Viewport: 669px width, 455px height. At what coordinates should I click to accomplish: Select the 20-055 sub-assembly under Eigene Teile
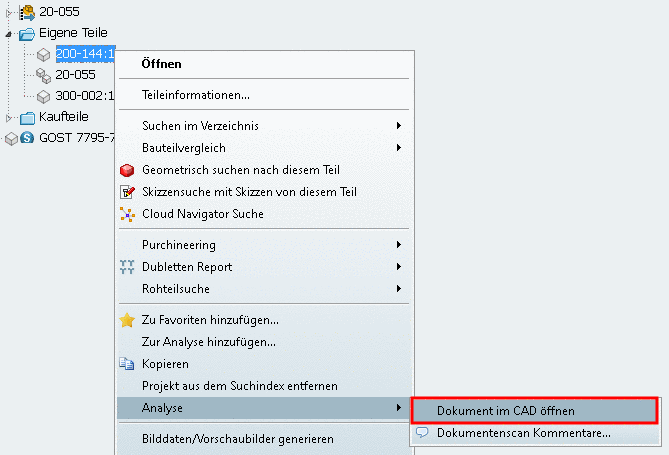click(x=75, y=75)
